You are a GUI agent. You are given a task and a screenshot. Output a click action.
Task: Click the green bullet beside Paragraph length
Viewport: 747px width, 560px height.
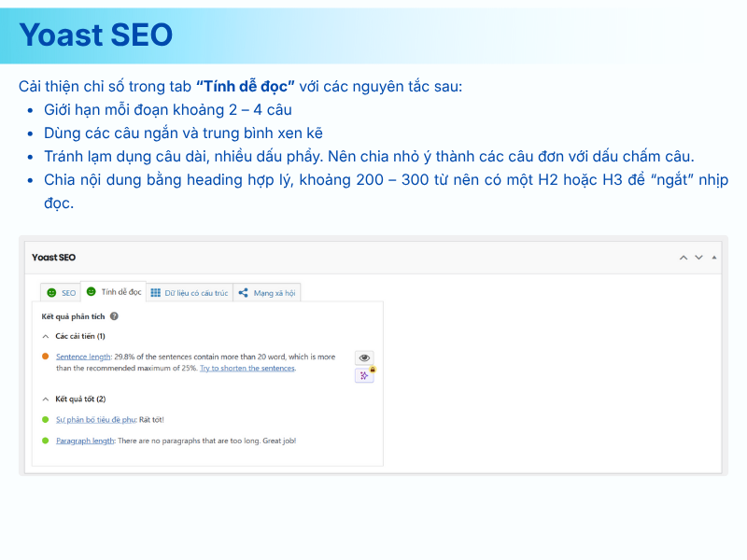(x=45, y=440)
